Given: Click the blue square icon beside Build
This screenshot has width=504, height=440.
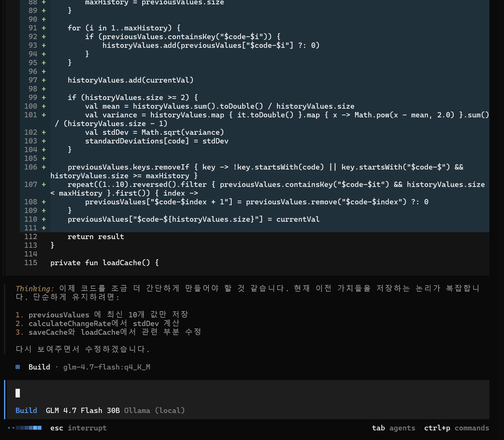Looking at the screenshot, I should [18, 367].
